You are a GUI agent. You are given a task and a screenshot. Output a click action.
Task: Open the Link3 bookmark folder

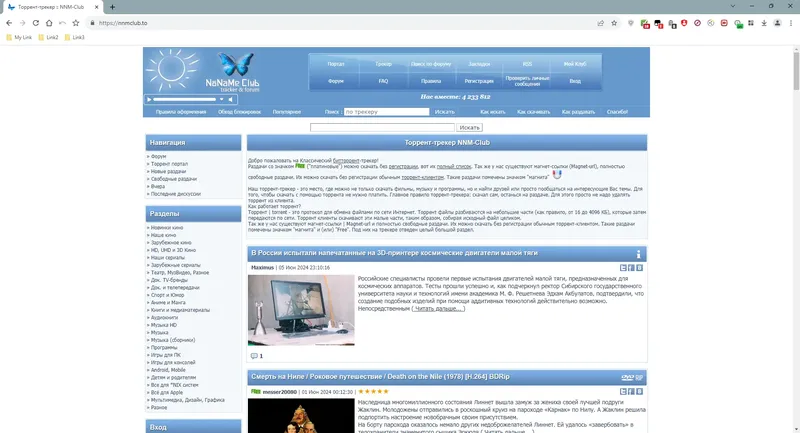[74, 37]
